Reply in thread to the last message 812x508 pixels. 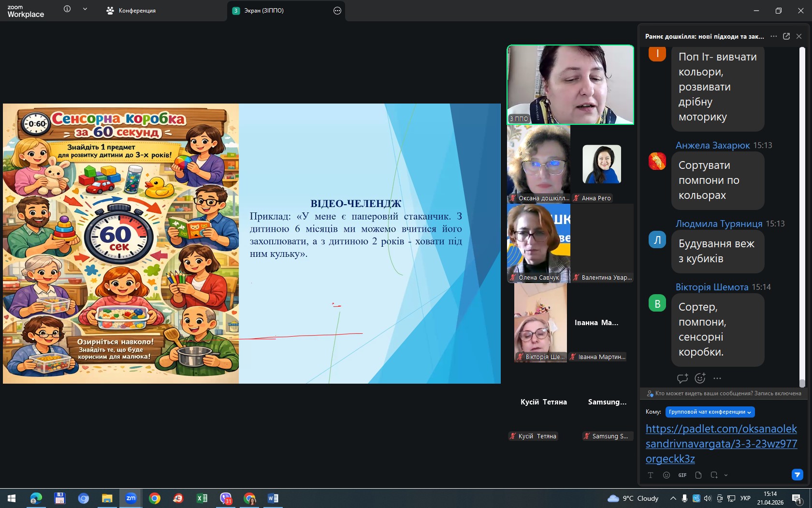click(x=682, y=378)
